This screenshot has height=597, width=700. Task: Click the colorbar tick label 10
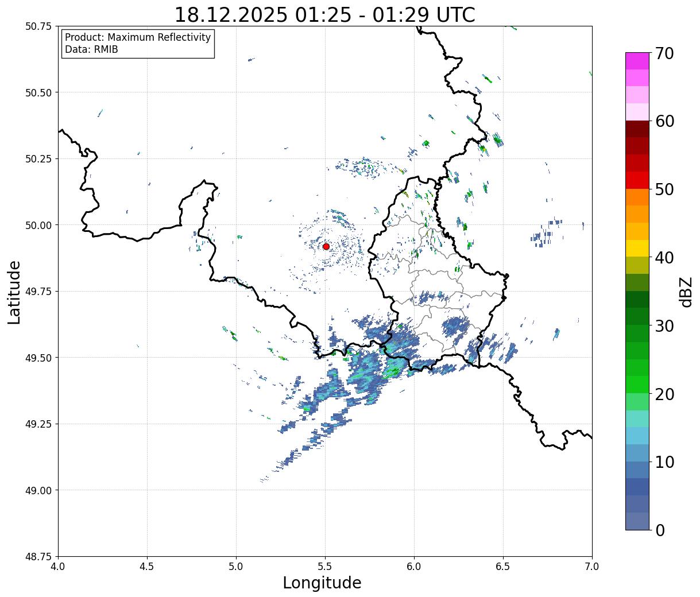coord(664,462)
